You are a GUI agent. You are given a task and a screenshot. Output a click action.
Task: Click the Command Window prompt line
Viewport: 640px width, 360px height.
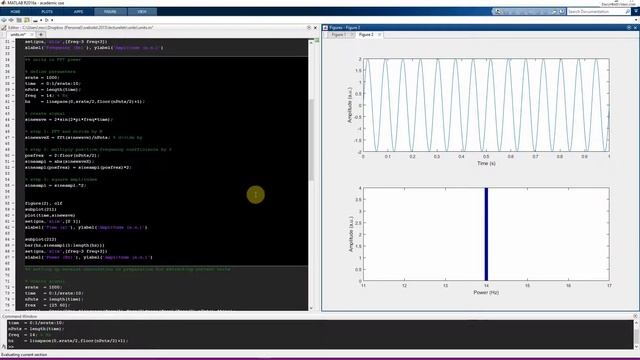tap(320, 347)
